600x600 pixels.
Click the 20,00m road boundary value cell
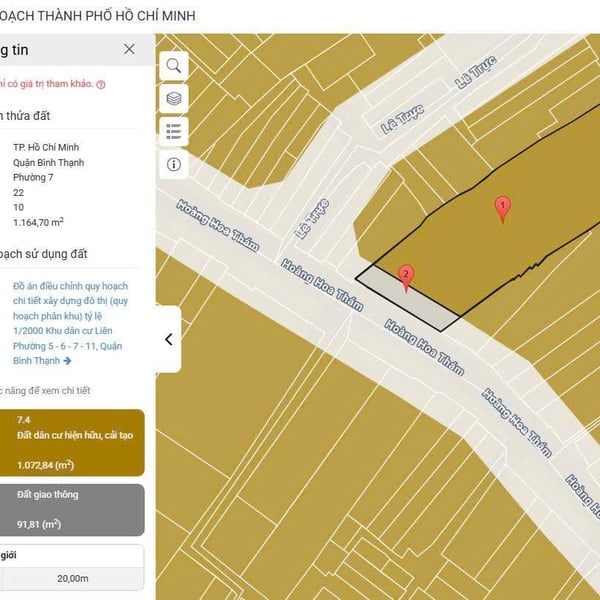pyautogui.click(x=72, y=578)
